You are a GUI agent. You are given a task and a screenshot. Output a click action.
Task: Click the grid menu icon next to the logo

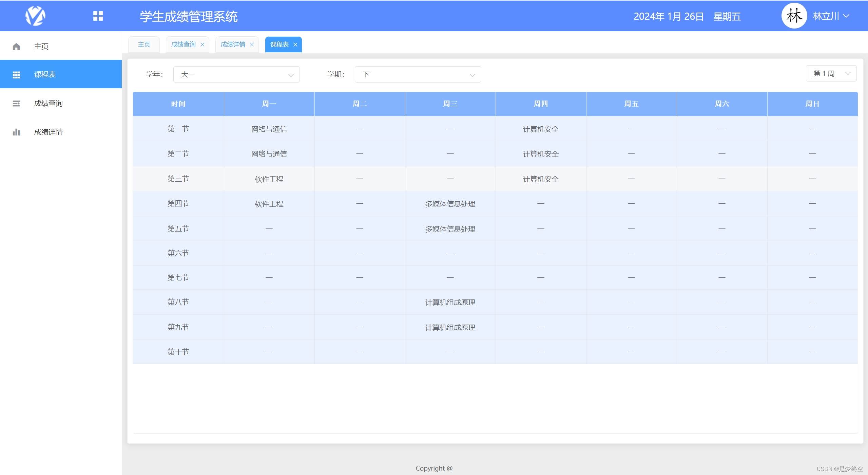(x=98, y=16)
